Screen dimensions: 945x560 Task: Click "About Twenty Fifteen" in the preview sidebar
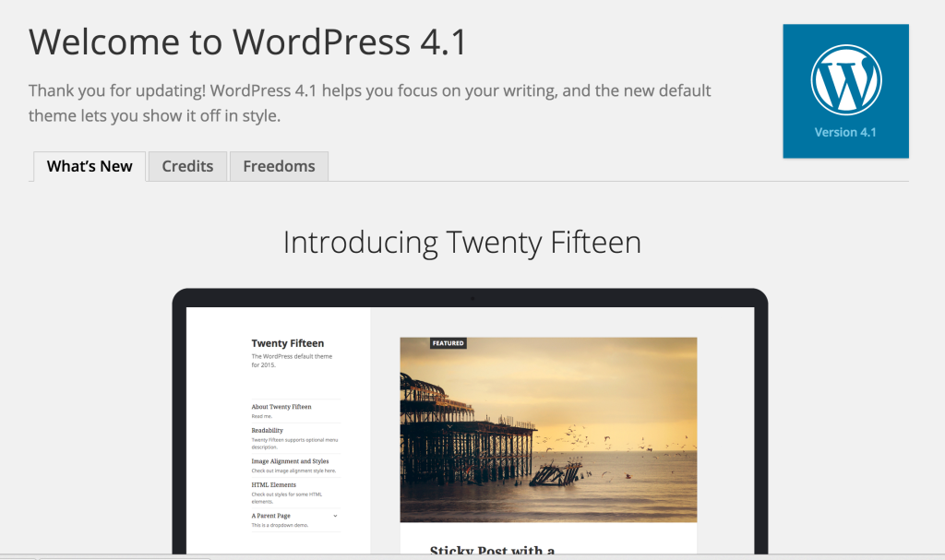point(281,407)
